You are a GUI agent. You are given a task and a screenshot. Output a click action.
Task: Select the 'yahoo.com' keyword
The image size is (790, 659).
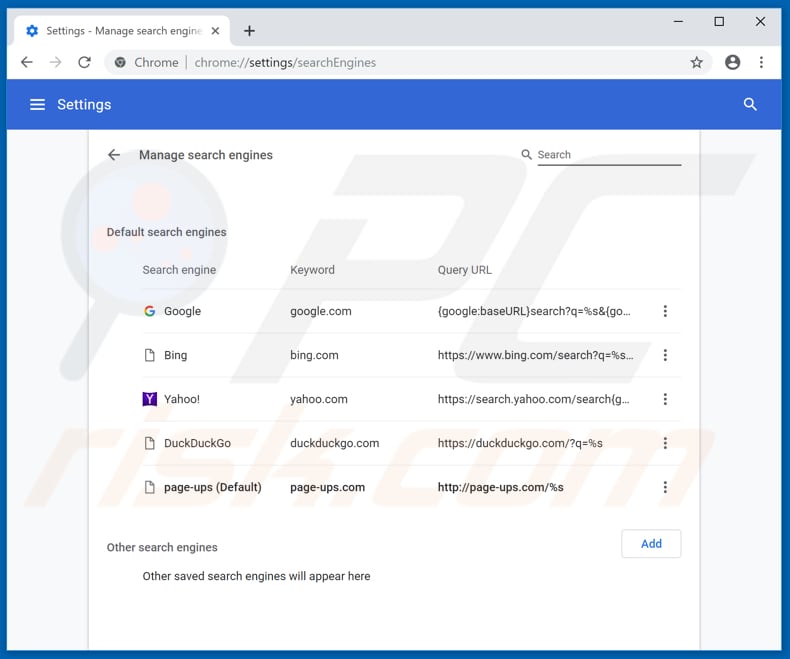pos(318,399)
